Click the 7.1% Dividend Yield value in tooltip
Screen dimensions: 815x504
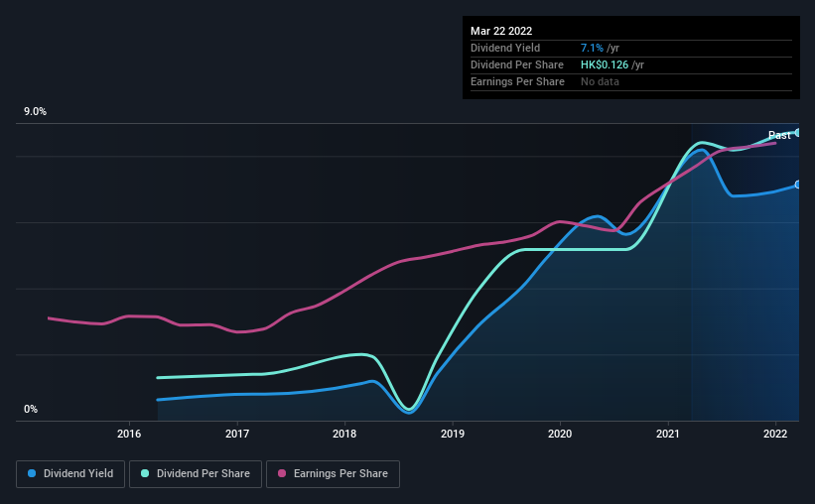coord(592,48)
